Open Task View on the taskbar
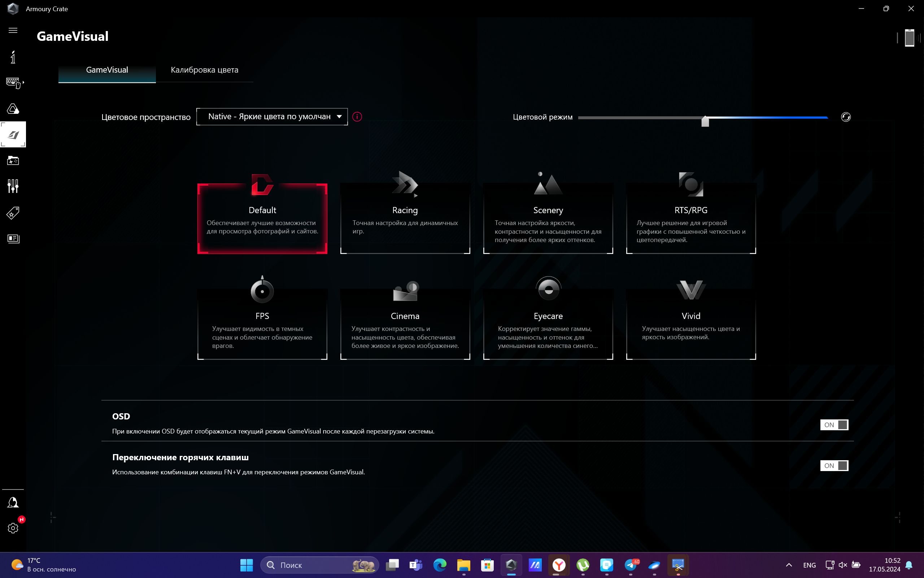924x578 pixels. point(392,565)
